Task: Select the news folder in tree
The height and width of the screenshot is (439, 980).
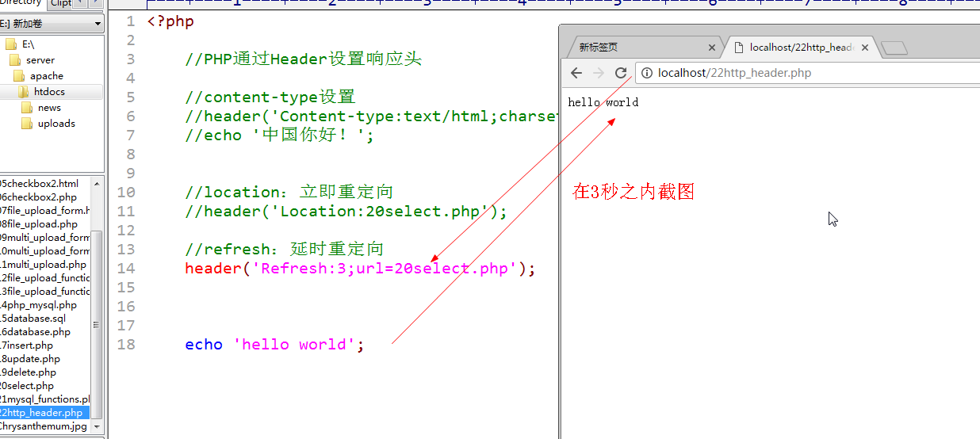Action: click(x=49, y=107)
